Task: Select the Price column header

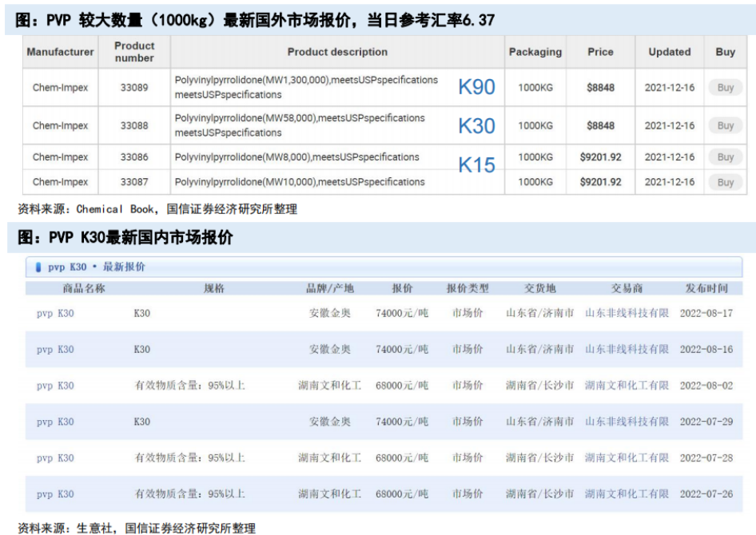Action: coord(600,52)
